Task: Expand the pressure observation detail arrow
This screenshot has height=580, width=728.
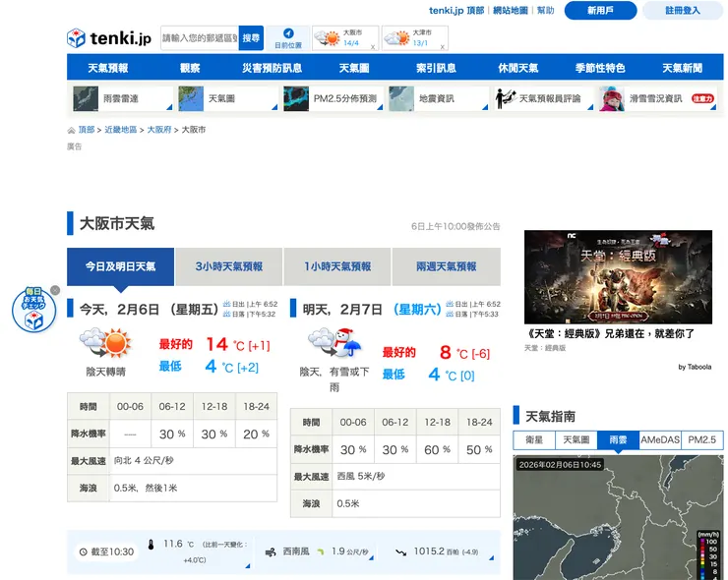Action: (x=491, y=558)
